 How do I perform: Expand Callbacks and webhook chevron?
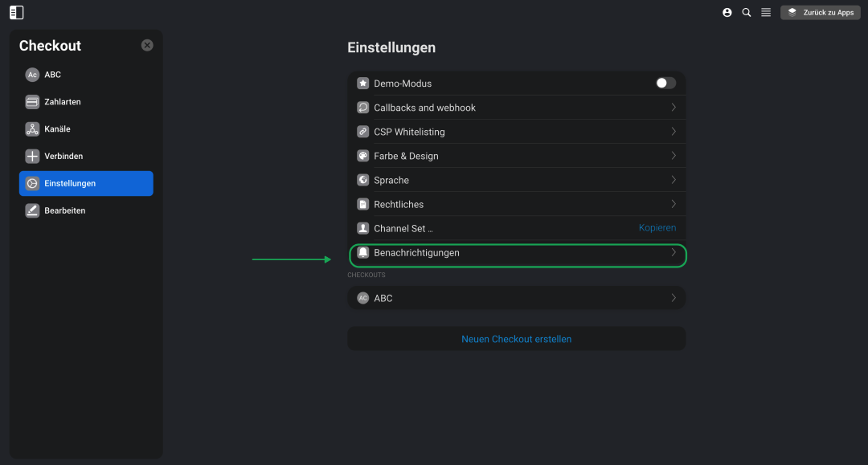pos(674,108)
